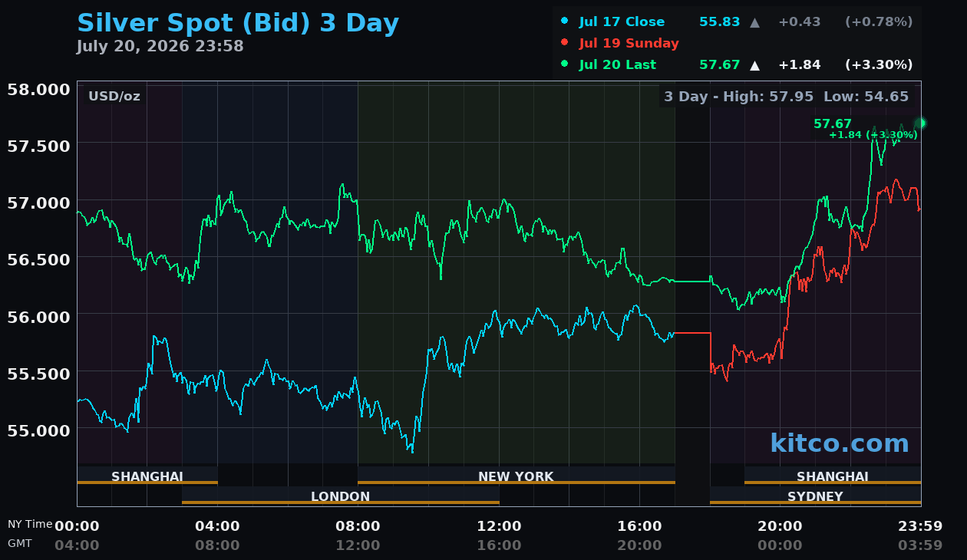Click the Low: 54.65 text

[866, 97]
